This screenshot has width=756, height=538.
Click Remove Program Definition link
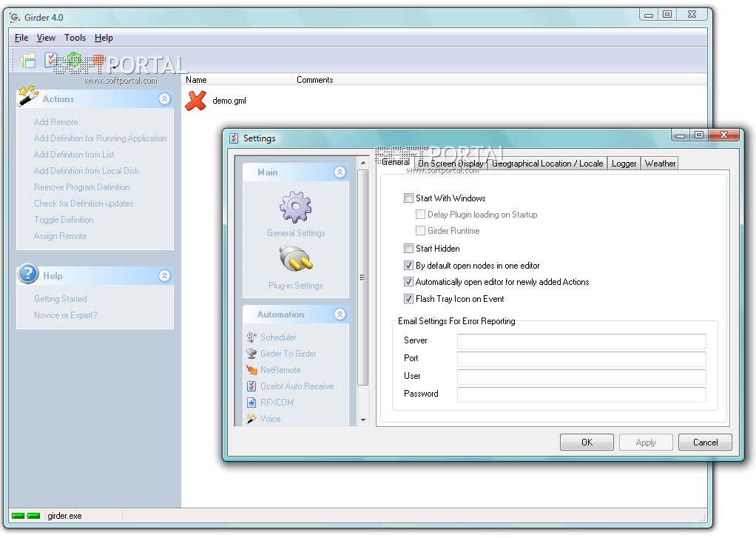pyautogui.click(x=82, y=187)
